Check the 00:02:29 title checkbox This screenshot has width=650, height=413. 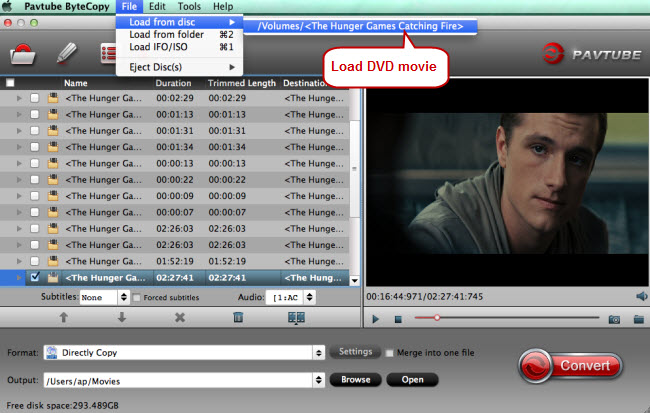pos(34,98)
